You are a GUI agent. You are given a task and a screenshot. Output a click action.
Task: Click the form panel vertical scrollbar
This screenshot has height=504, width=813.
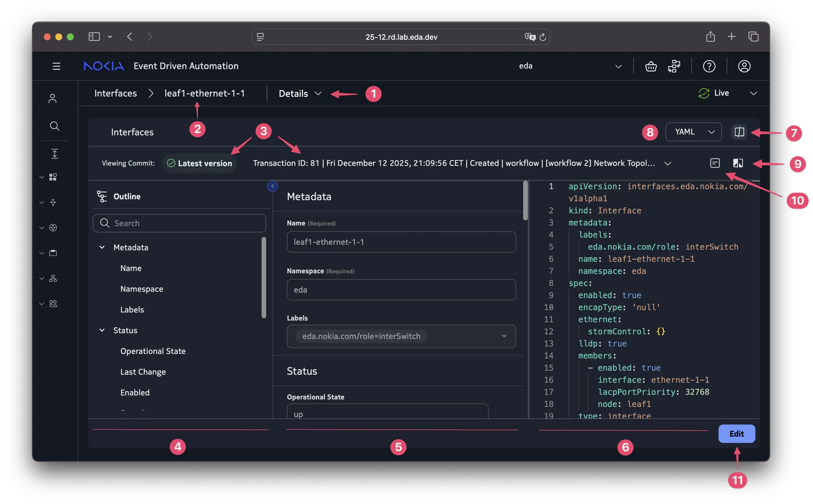525,200
